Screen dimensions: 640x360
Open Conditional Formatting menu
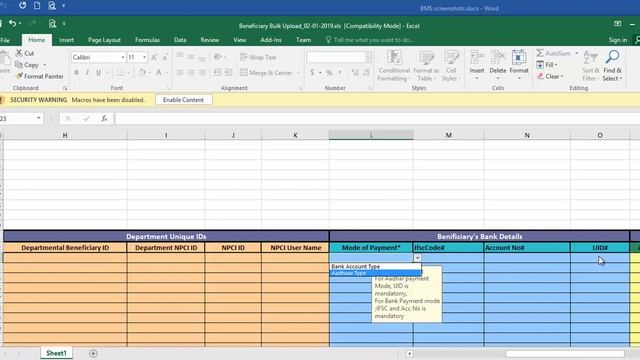[393, 65]
